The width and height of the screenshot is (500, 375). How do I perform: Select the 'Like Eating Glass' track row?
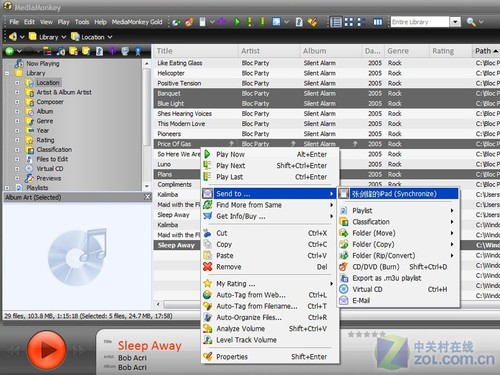(x=326, y=63)
